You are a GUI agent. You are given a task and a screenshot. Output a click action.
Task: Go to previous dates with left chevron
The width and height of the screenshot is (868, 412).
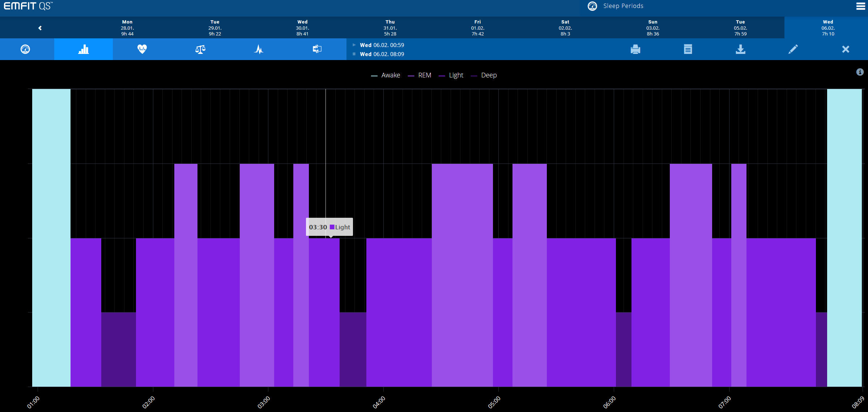pos(40,28)
